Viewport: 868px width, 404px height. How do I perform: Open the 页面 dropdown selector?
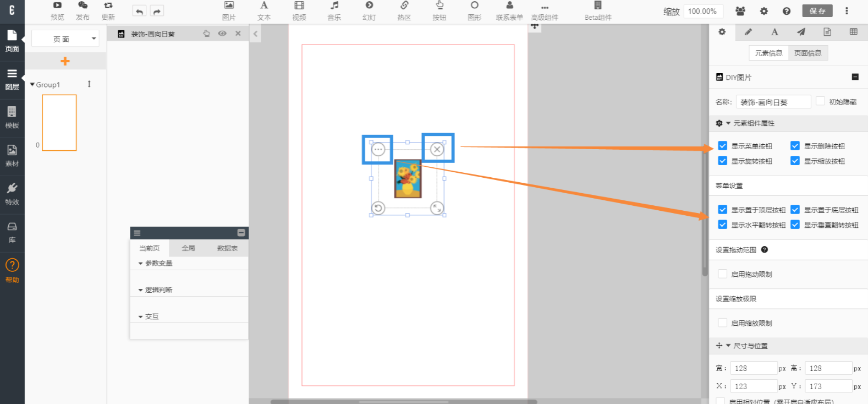(x=65, y=39)
